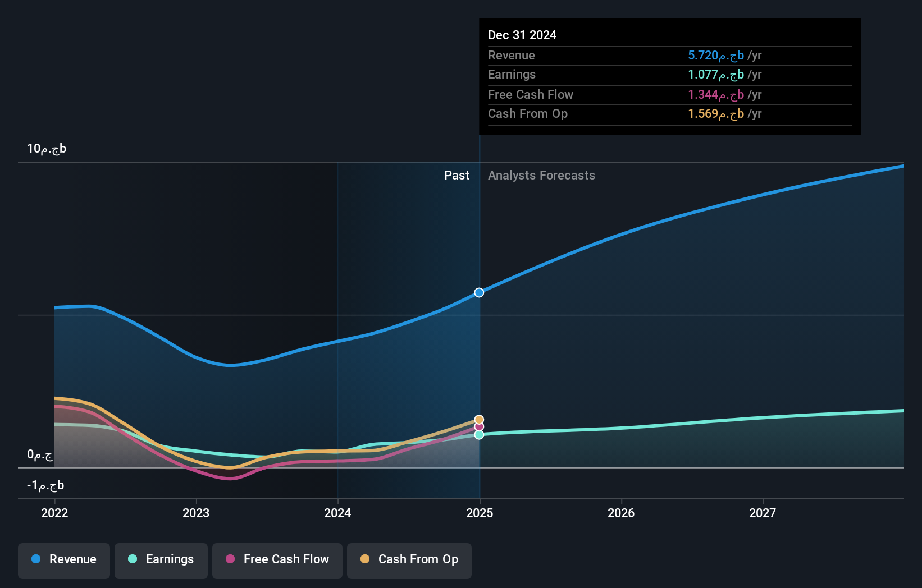Click the 2026 x-axis label
The width and height of the screenshot is (922, 588).
pos(621,513)
